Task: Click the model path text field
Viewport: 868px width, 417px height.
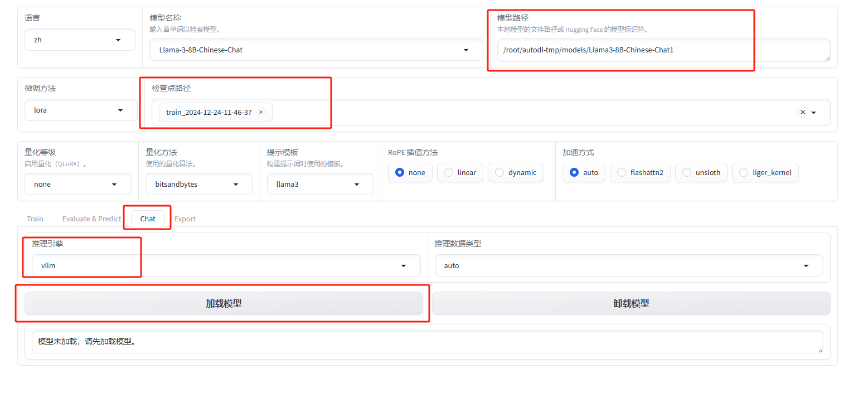Action: pyautogui.click(x=662, y=50)
